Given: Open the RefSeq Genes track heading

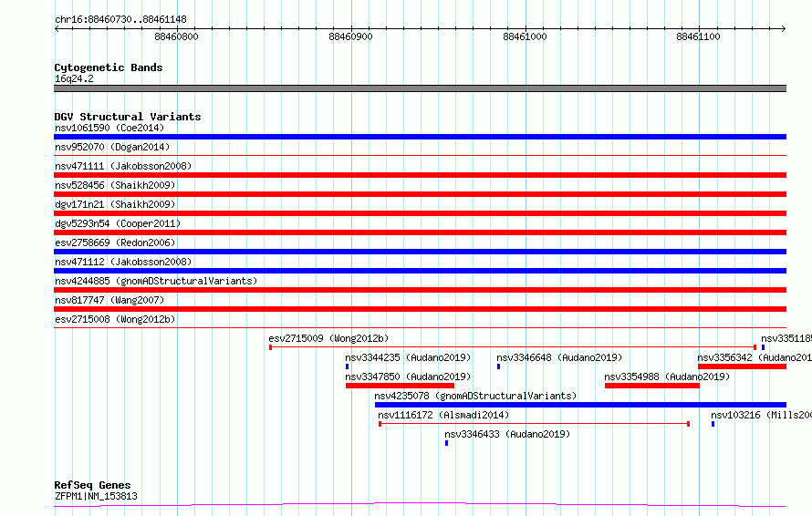Looking at the screenshot, I should pos(92,485).
